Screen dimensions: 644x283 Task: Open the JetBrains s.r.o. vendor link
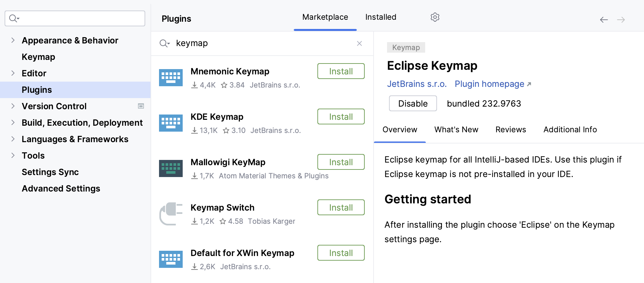417,84
